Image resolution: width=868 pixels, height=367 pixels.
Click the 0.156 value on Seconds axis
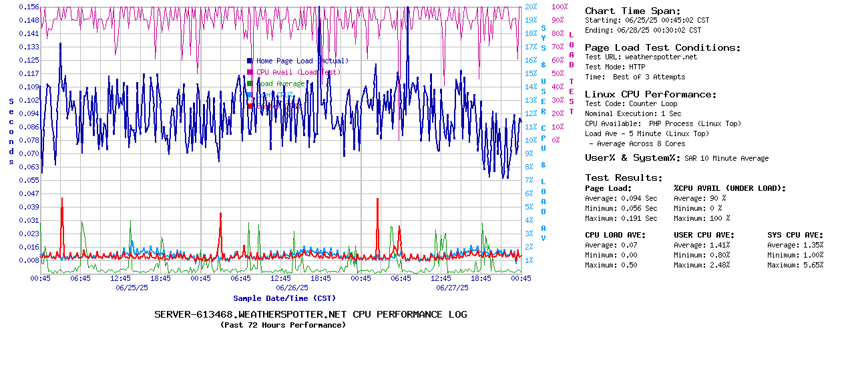pos(29,7)
